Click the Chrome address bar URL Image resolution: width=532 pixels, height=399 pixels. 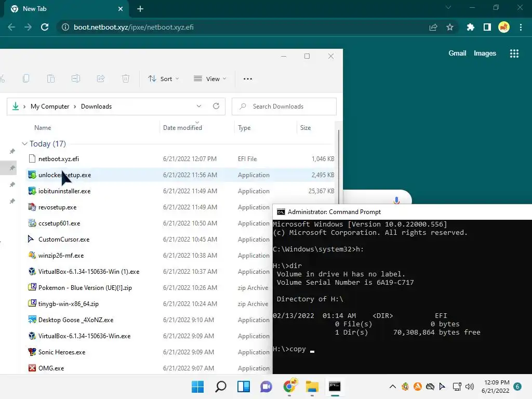click(x=134, y=27)
